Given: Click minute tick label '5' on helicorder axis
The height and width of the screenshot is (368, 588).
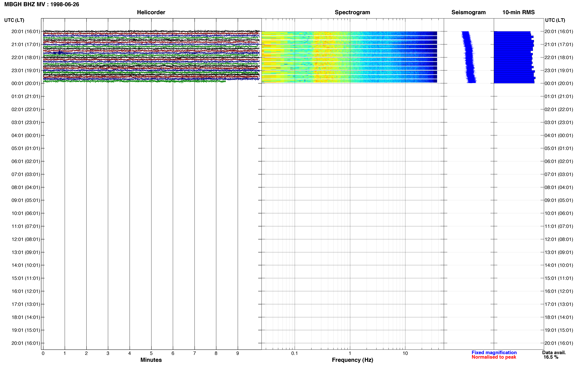Looking at the screenshot, I should pyautogui.click(x=151, y=353).
